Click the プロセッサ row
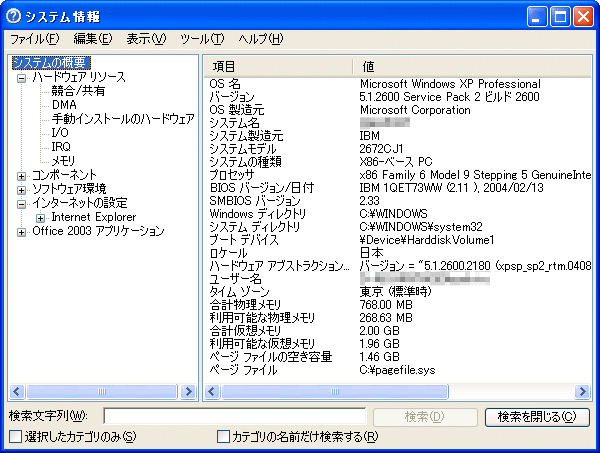The height and width of the screenshot is (453, 600). tap(398, 175)
